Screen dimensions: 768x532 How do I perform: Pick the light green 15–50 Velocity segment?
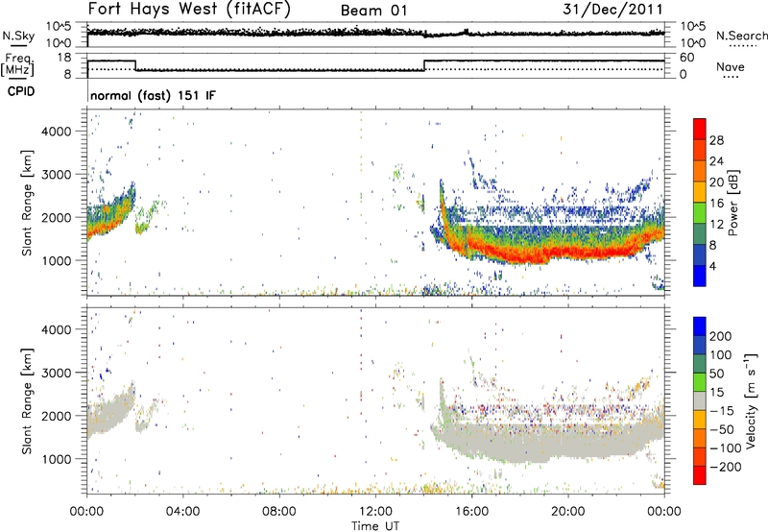[700, 382]
